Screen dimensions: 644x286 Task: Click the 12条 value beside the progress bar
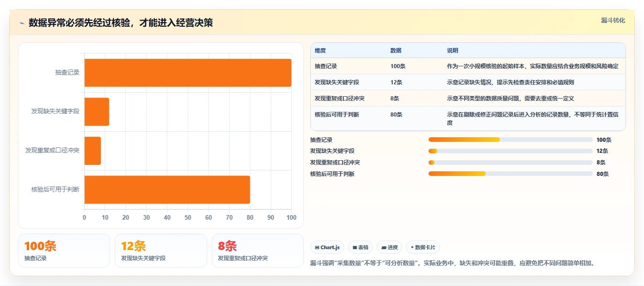[x=602, y=151]
